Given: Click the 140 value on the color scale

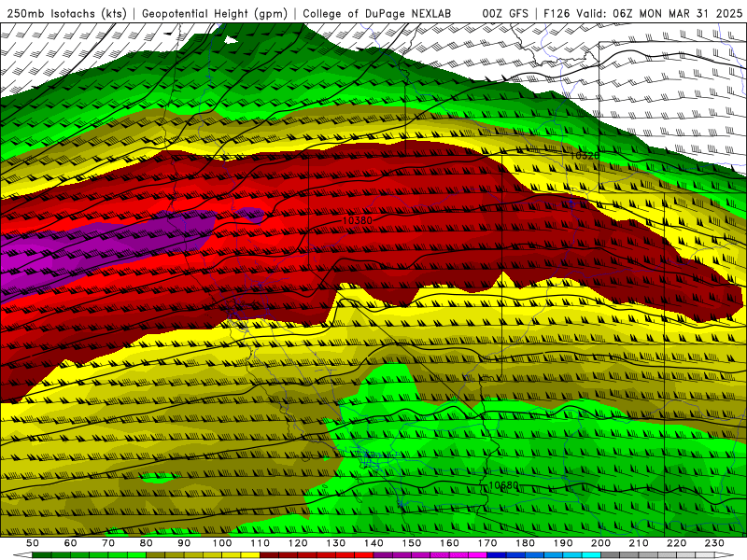Looking at the screenshot, I should pyautogui.click(x=373, y=543).
